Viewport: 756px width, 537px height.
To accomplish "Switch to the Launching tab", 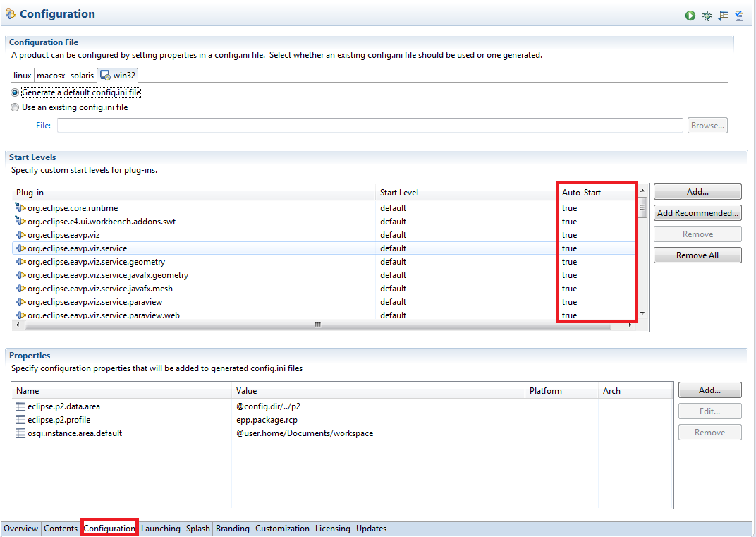I will [x=161, y=529].
